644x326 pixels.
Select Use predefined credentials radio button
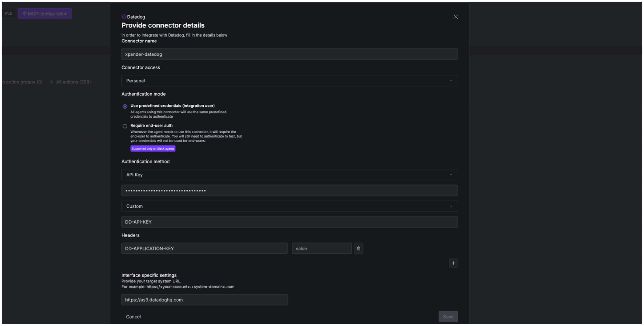tap(125, 106)
